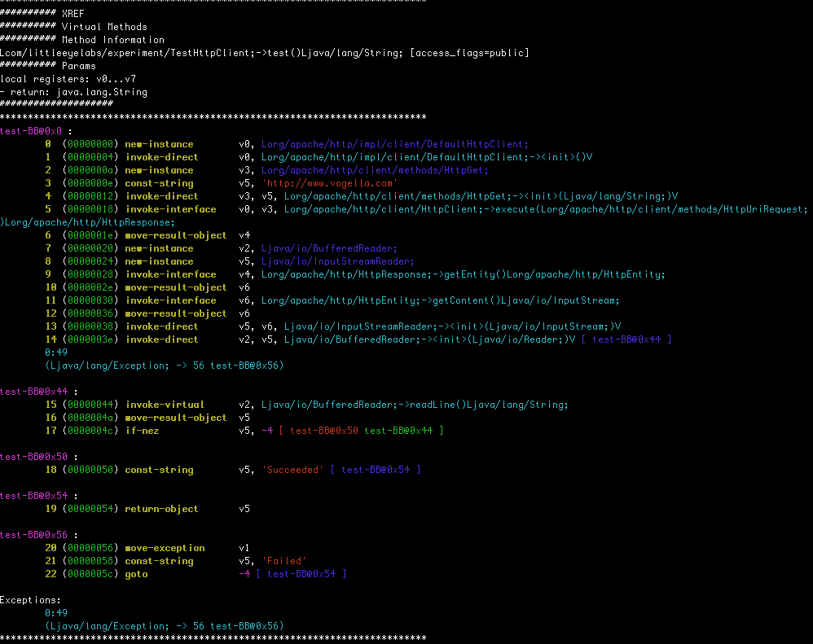
Task: Click the test-BB@0x0 block label
Action: (27, 130)
